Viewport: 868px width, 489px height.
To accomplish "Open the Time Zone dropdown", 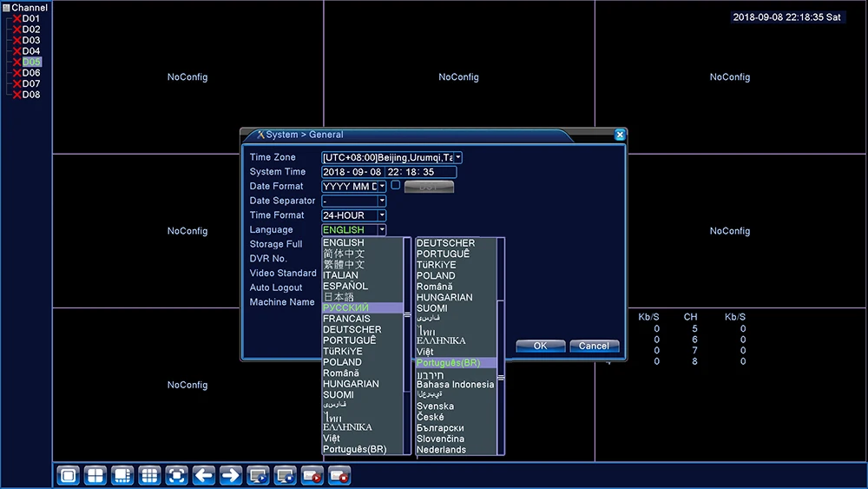I will click(x=457, y=157).
